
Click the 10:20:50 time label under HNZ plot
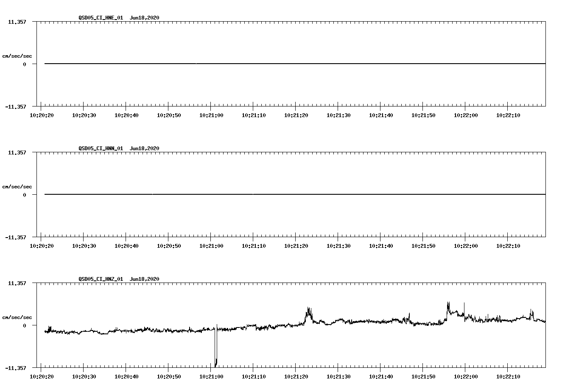(x=169, y=377)
